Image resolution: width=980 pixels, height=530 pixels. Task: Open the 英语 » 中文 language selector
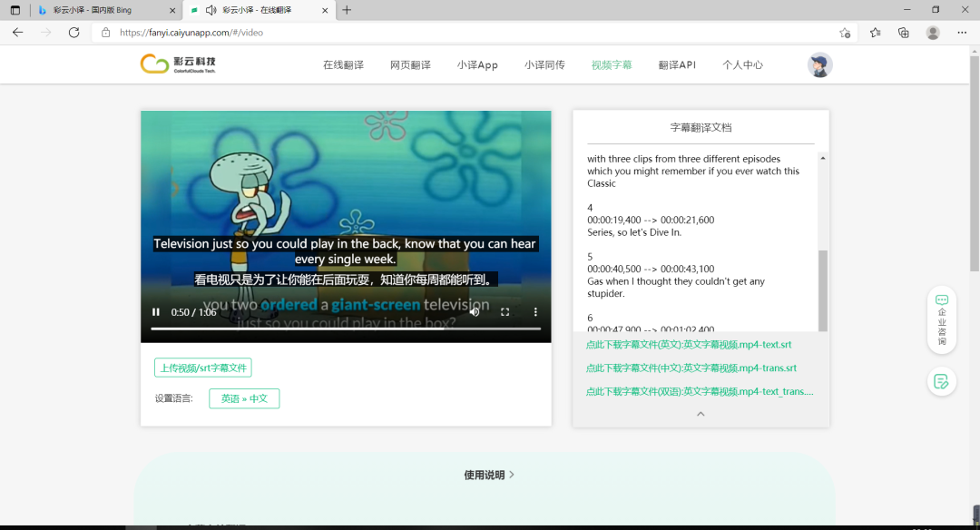click(x=244, y=398)
